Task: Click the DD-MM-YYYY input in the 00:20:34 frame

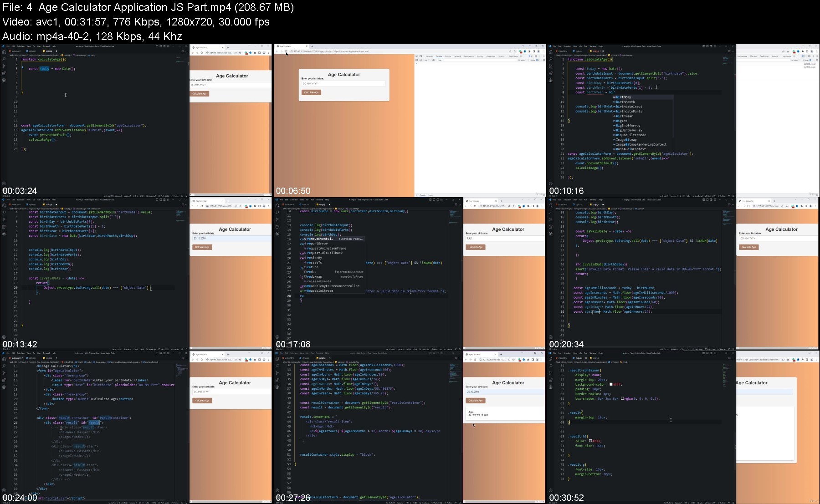Action: tap(778, 238)
